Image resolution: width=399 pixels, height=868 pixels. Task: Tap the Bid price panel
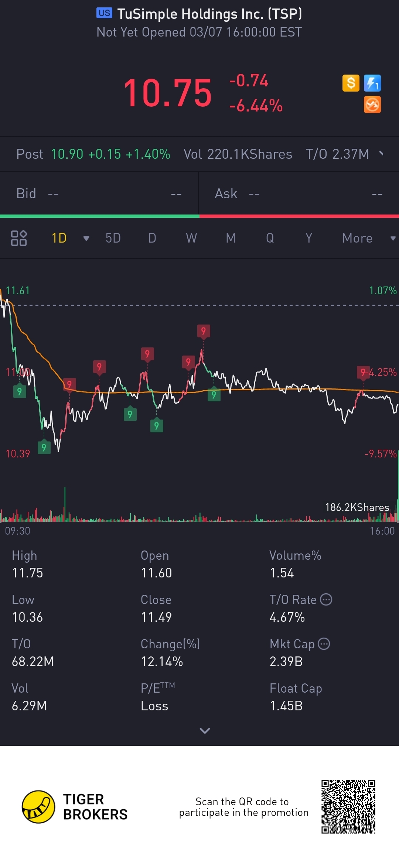pos(99,194)
